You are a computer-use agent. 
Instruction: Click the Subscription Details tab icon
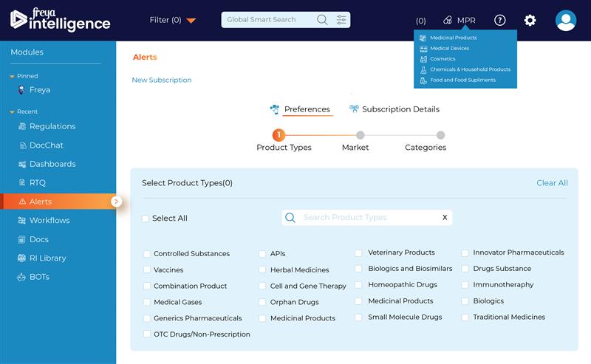coord(354,109)
